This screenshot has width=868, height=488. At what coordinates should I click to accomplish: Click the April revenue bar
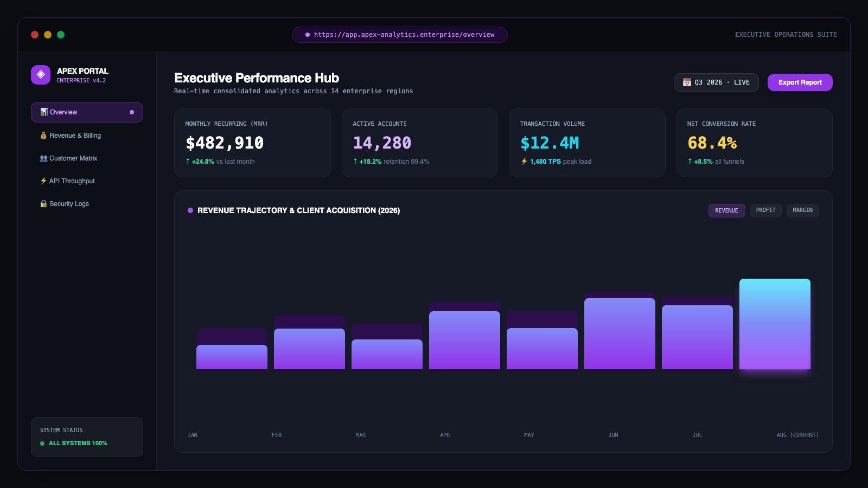coord(464,340)
